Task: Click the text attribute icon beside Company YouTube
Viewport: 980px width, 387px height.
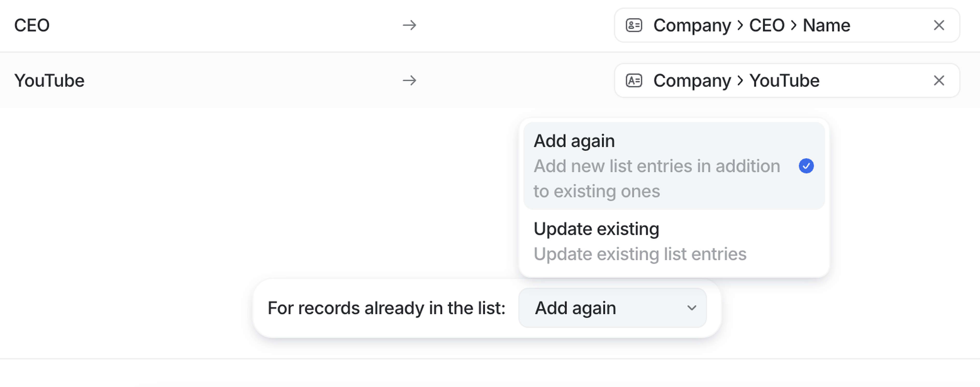Action: (x=634, y=81)
